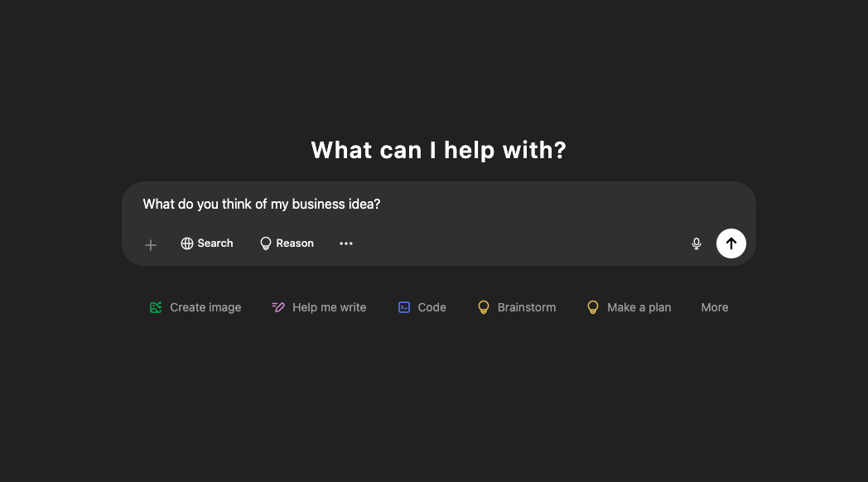The image size is (868, 482).
Task: Click the Help me write pen icon
Action: click(x=277, y=306)
